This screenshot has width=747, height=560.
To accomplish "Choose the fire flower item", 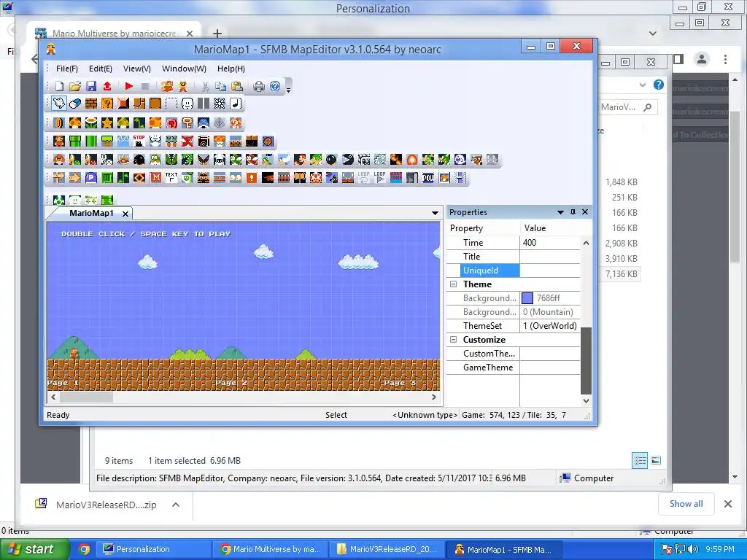I will click(x=91, y=123).
